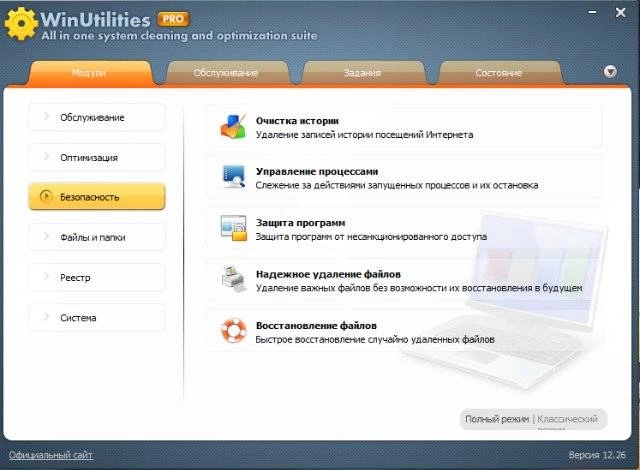Click the WinUtilities gear logo icon
This screenshot has width=640, height=470.
21,24
